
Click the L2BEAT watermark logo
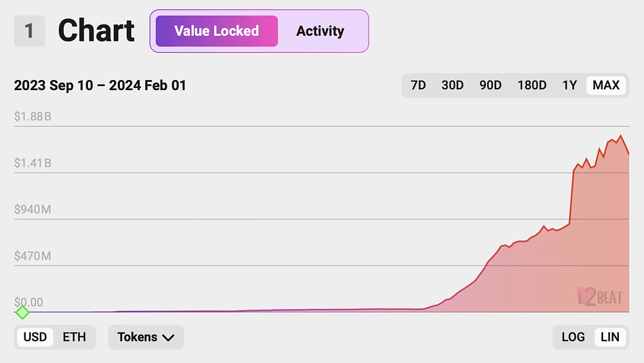click(599, 296)
